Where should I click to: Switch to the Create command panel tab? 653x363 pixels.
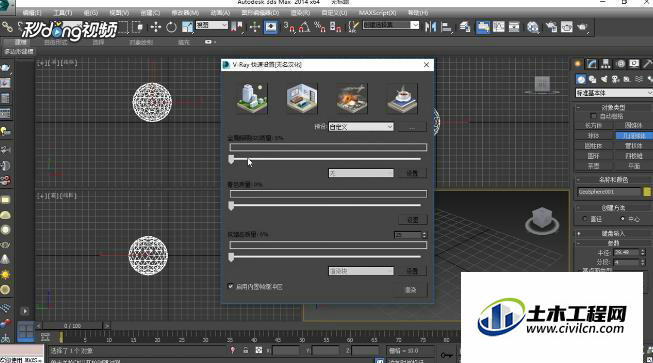[x=578, y=64]
